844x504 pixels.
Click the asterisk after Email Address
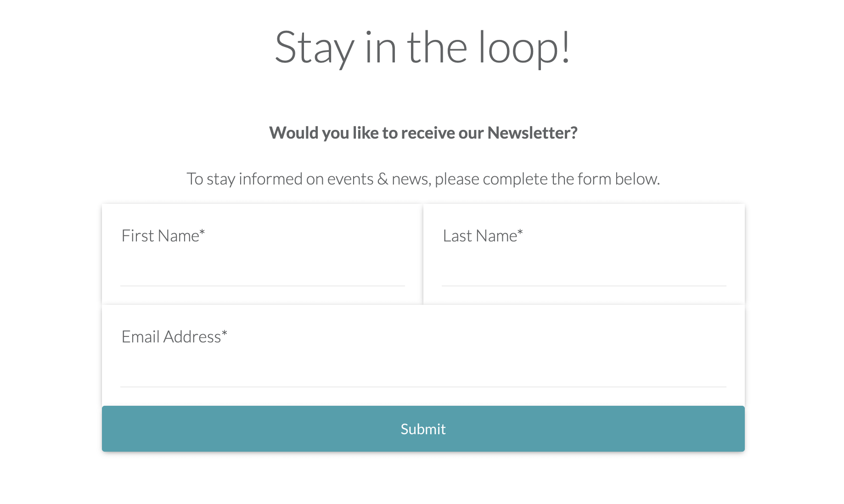tap(225, 333)
